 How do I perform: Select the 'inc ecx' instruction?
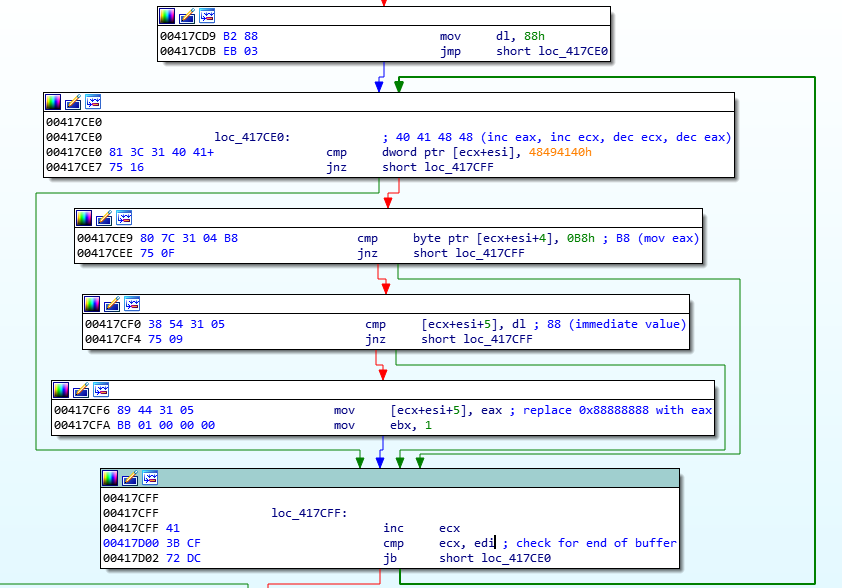pyautogui.click(x=422, y=528)
